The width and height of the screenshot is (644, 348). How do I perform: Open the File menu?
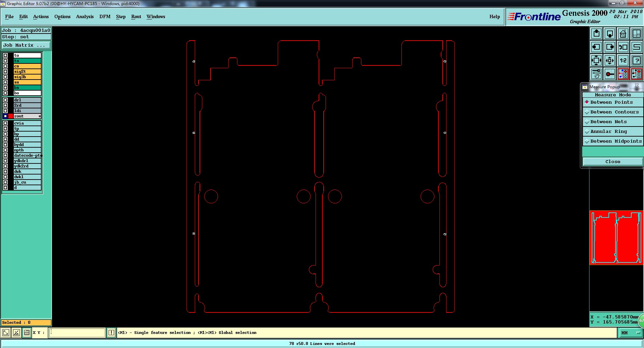(9, 16)
